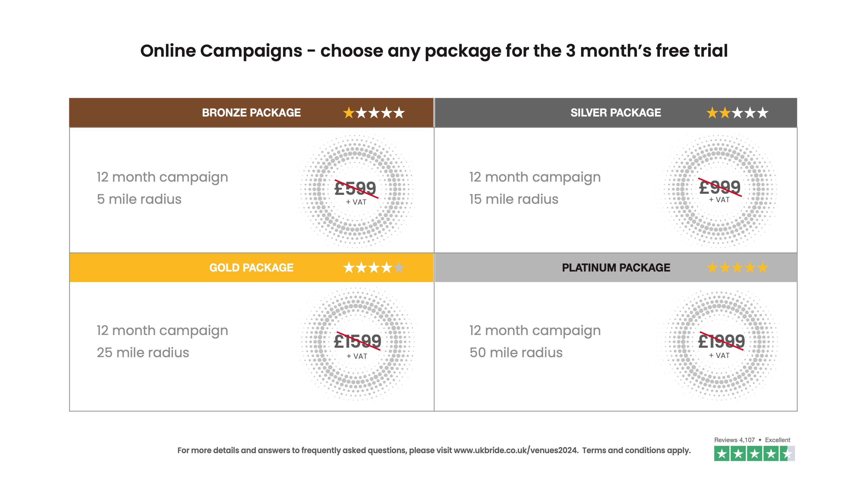Click the 5 mile radius text

pos(139,199)
